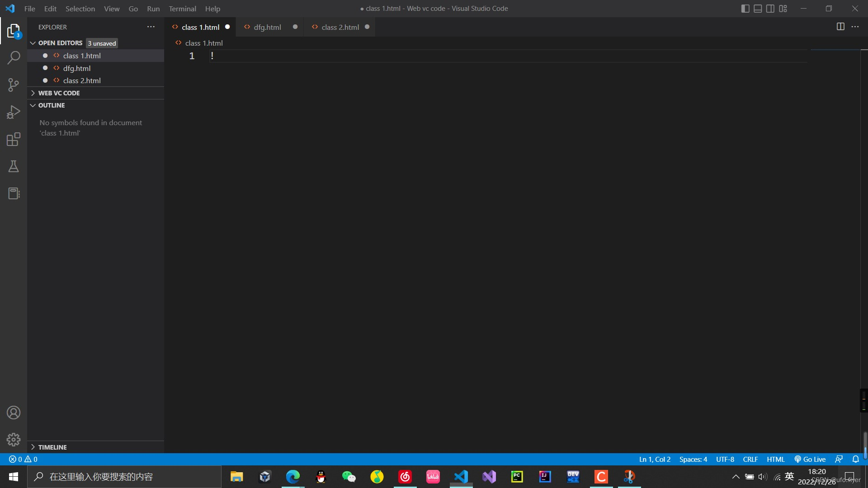Viewport: 868px width, 488px height.
Task: Toggle primary side bar layout button
Action: [745, 9]
